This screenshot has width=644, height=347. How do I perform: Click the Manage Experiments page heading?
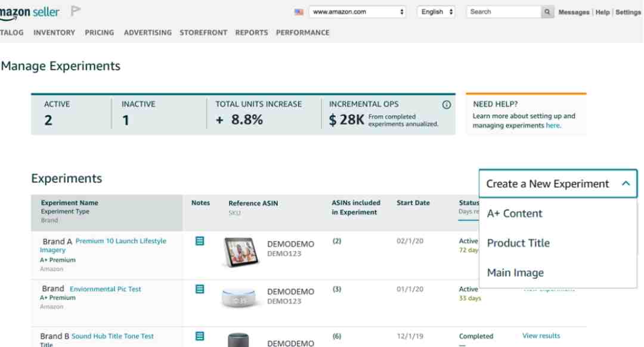point(60,66)
